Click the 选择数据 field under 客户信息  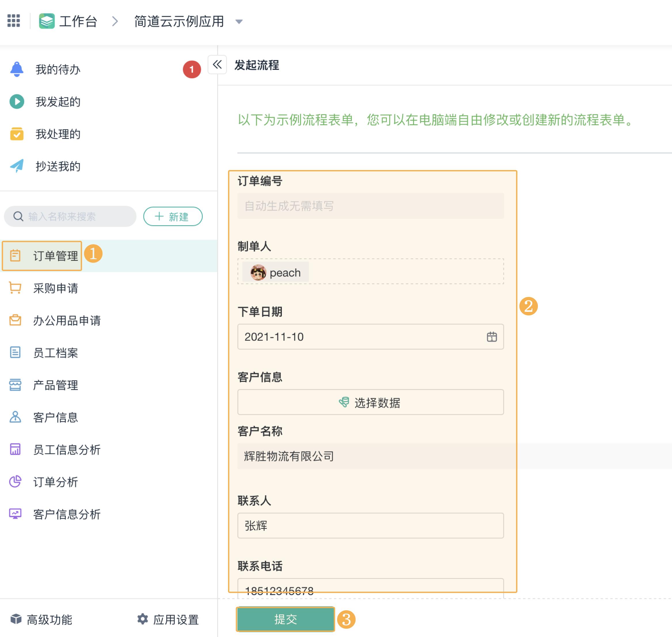pyautogui.click(x=371, y=403)
